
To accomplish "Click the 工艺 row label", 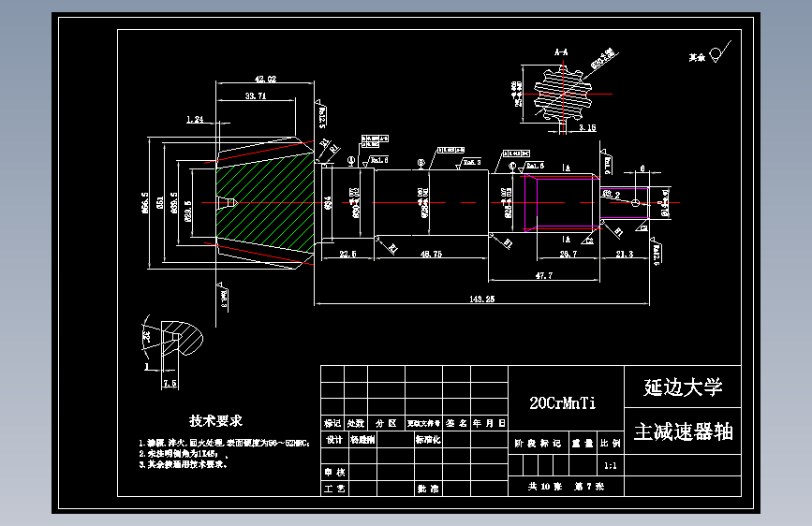I will 334,489.
